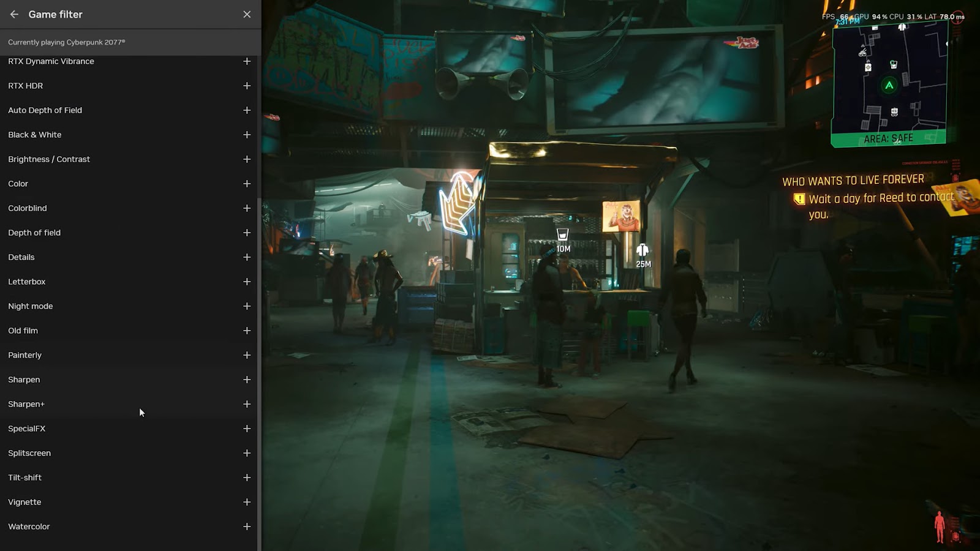Select the RTX HDR label
Image resolution: width=980 pixels, height=551 pixels.
tap(26, 86)
